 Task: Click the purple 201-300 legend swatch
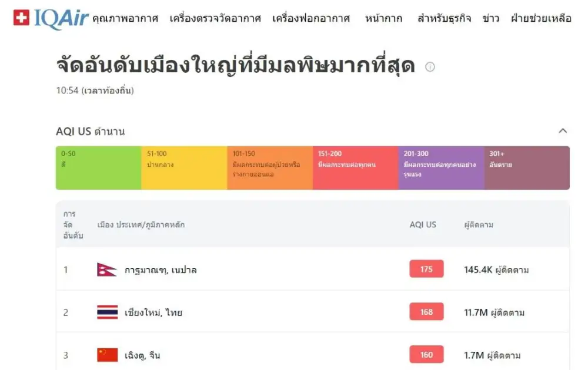click(441, 168)
